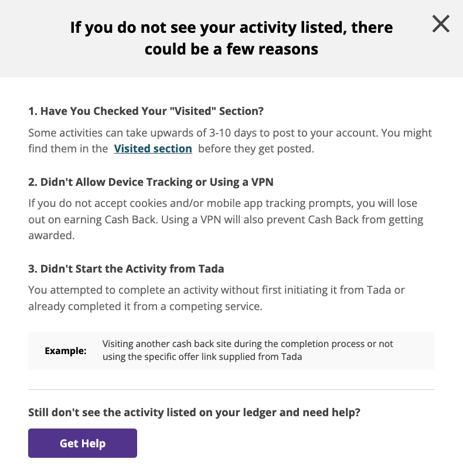Select the 'Didn't Allow Device Tracking' heading
The image size is (463, 476).
(x=151, y=182)
